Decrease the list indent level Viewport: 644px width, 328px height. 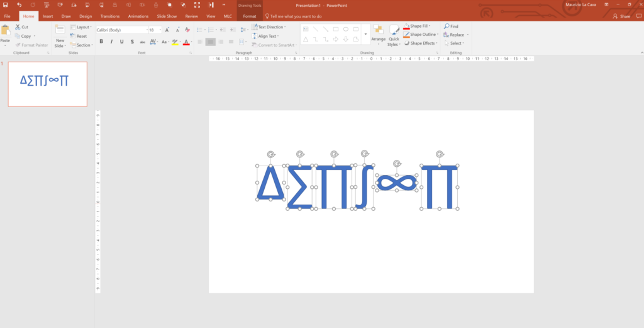(223, 30)
